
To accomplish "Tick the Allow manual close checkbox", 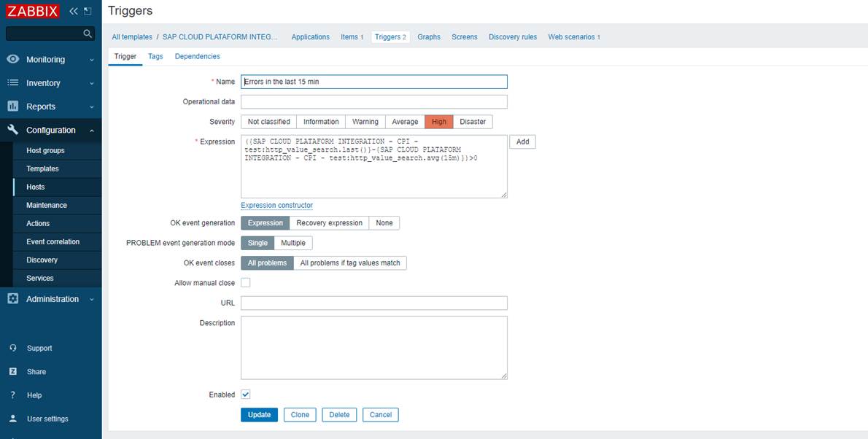I will click(x=246, y=283).
